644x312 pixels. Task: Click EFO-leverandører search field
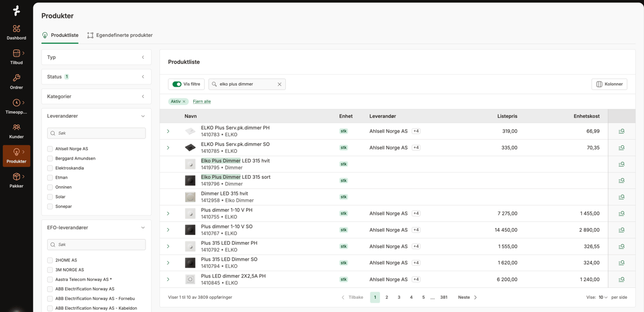click(x=97, y=245)
